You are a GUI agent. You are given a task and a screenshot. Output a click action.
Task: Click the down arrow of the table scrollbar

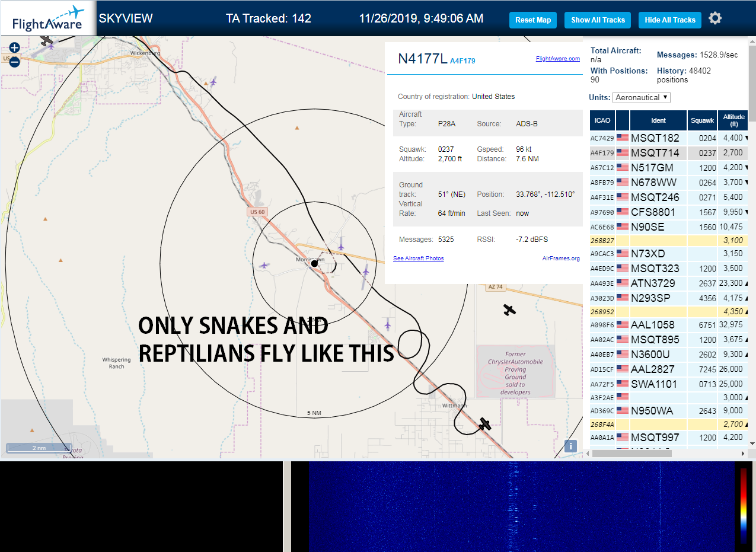(752, 443)
